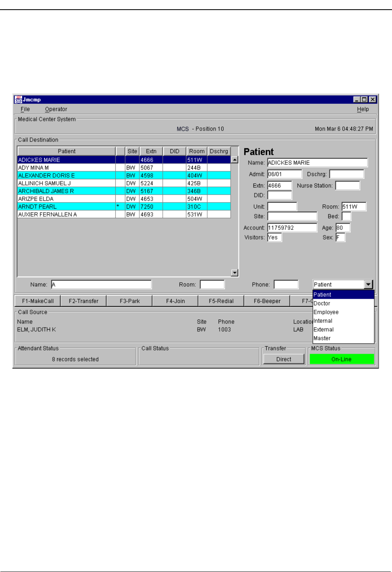392x572 pixels.
Task: Select the ARCHIBALD JAMES R patient row
Action: coord(124,191)
